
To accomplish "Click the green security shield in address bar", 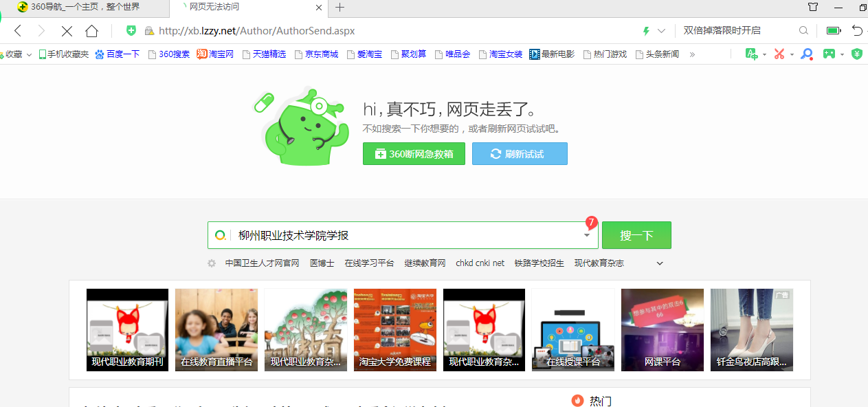I will (131, 30).
